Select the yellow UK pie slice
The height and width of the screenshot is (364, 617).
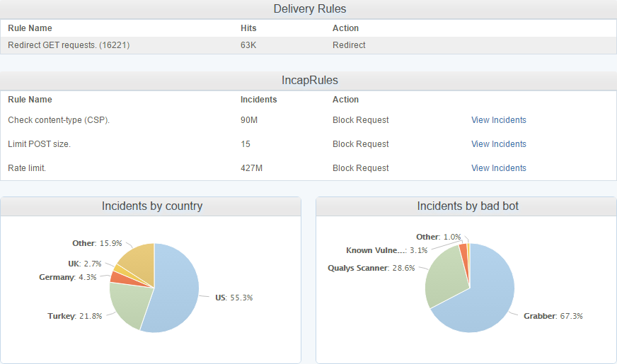(x=120, y=269)
